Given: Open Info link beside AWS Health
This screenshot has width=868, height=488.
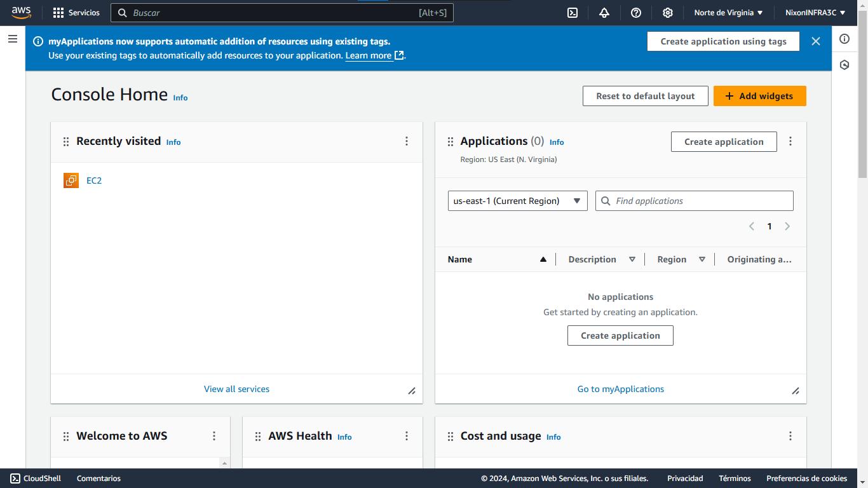Looking at the screenshot, I should point(344,437).
